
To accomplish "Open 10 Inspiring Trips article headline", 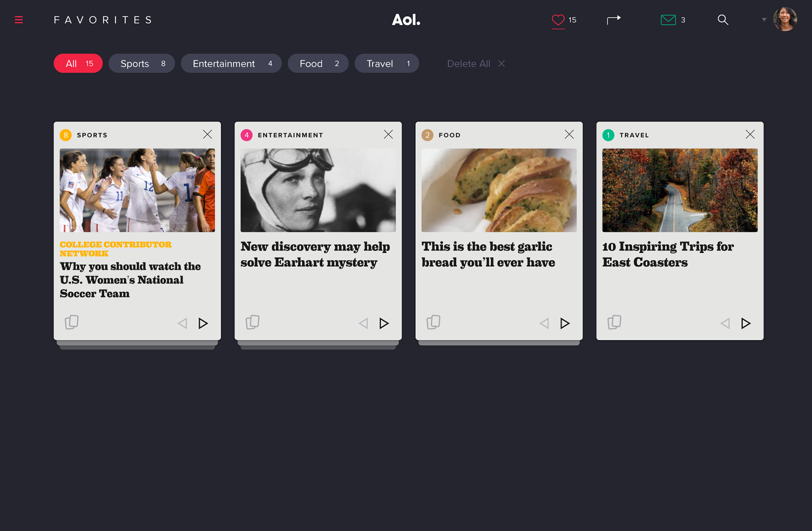I will pyautogui.click(x=668, y=255).
